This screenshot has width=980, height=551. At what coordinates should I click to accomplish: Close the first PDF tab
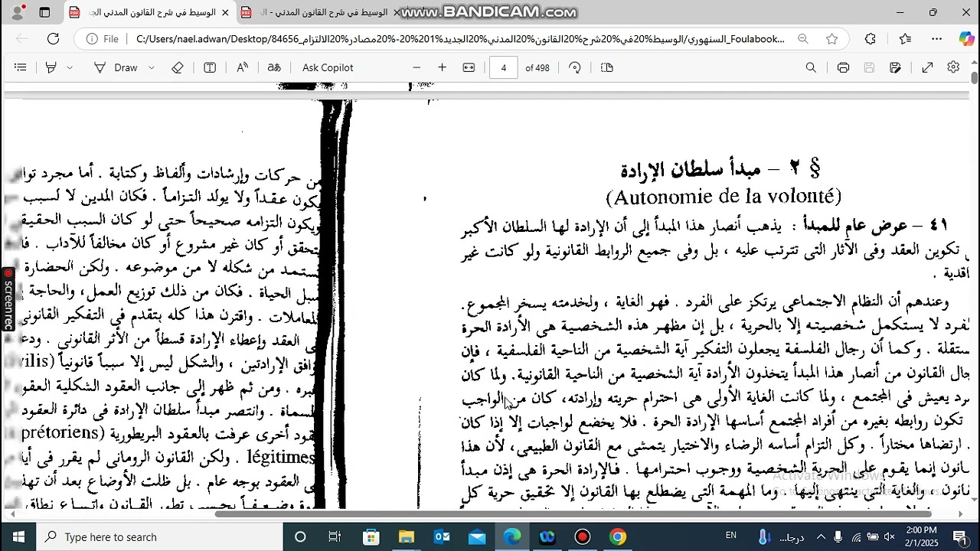tap(225, 12)
